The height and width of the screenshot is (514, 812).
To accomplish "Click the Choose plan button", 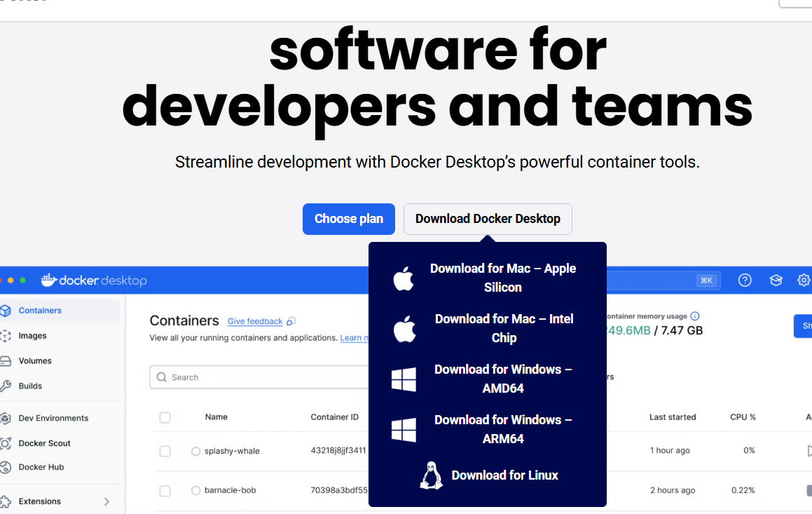I will pos(348,219).
